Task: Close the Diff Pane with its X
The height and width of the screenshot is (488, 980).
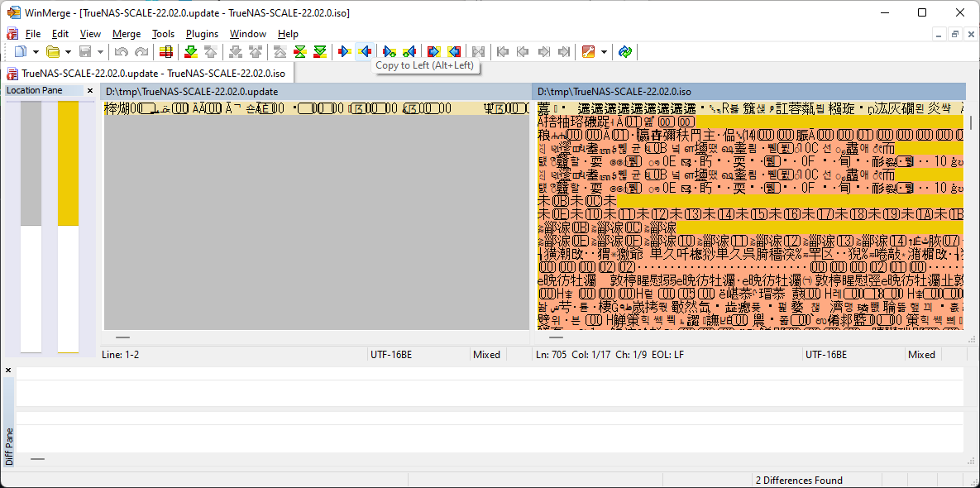Action: tap(8, 371)
